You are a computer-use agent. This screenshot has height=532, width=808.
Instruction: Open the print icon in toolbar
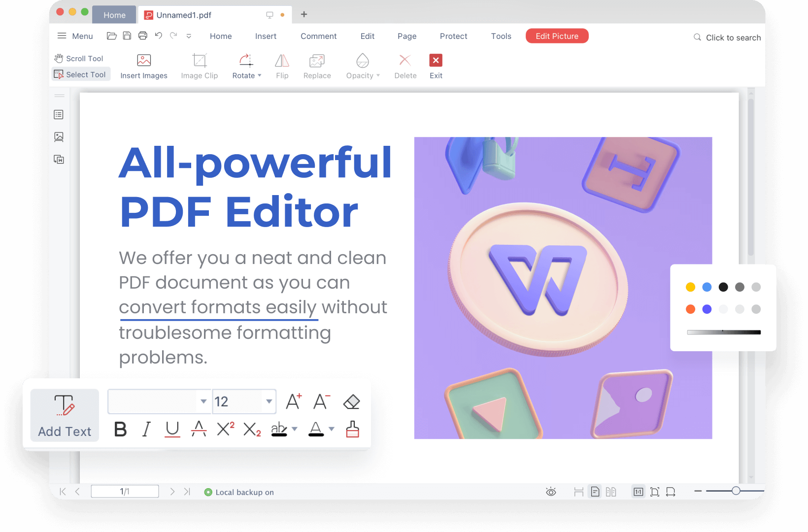pos(143,36)
